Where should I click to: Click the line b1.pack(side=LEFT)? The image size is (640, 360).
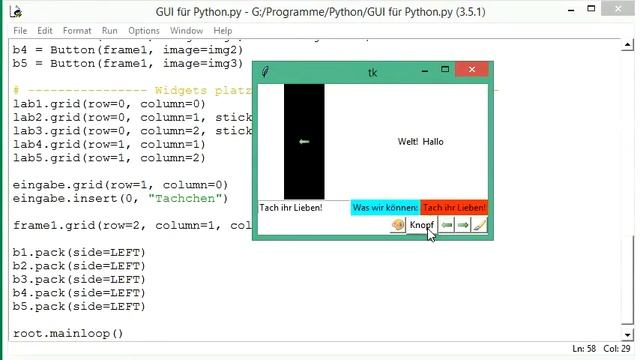pyautogui.click(x=79, y=253)
